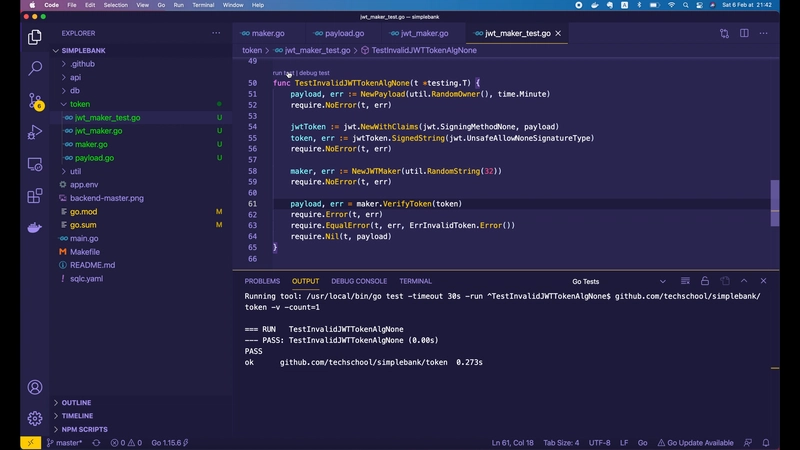Collapse the token folder

(x=80, y=103)
